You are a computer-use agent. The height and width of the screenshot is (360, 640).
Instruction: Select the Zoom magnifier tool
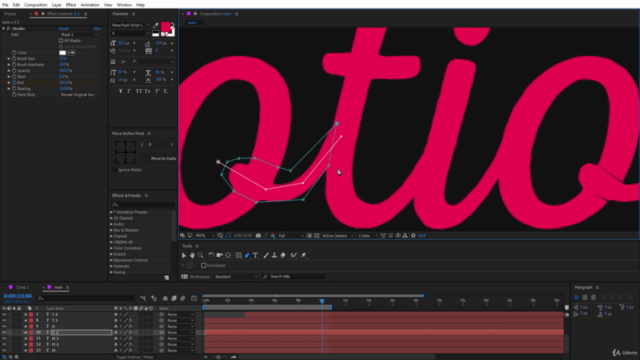click(200, 256)
